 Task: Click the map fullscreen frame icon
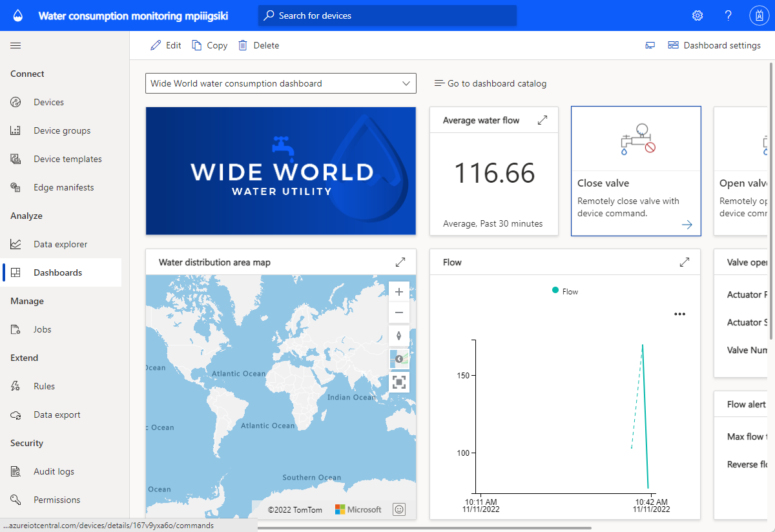pyautogui.click(x=399, y=382)
